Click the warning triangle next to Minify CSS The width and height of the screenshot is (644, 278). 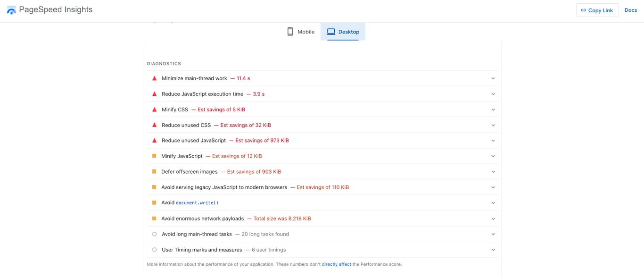(154, 110)
